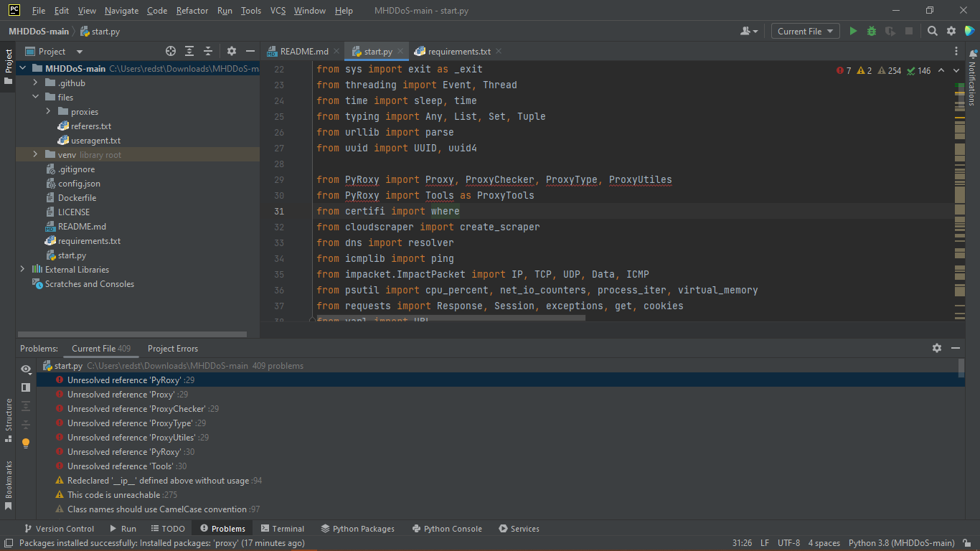Screen dimensions: 980x551
Task: Click Select Opened File target icon
Action: tap(171, 51)
